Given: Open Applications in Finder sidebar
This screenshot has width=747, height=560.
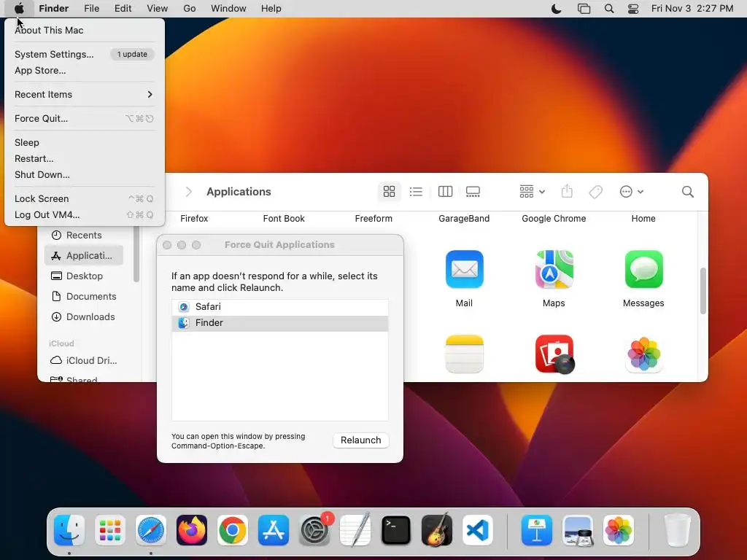Looking at the screenshot, I should pyautogui.click(x=84, y=256).
